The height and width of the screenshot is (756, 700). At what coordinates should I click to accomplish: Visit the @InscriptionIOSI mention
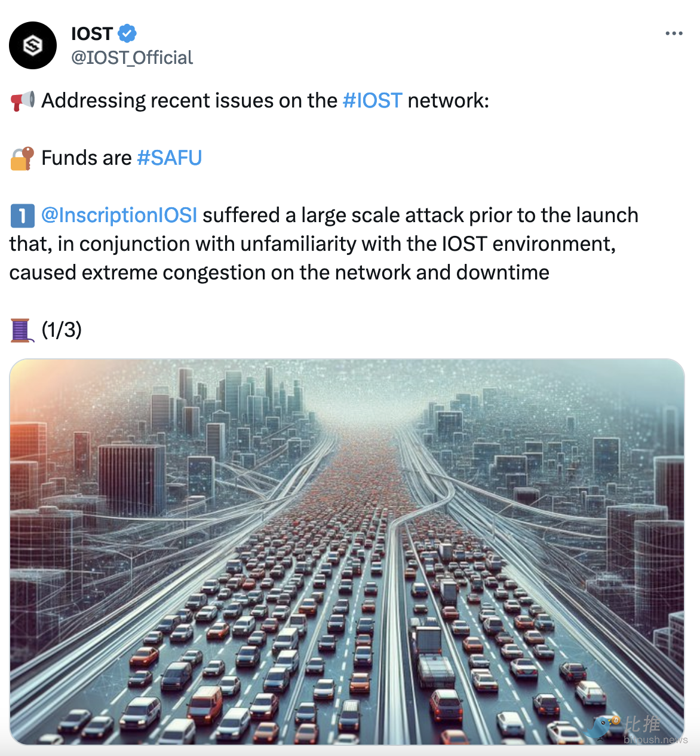pyautogui.click(x=119, y=215)
